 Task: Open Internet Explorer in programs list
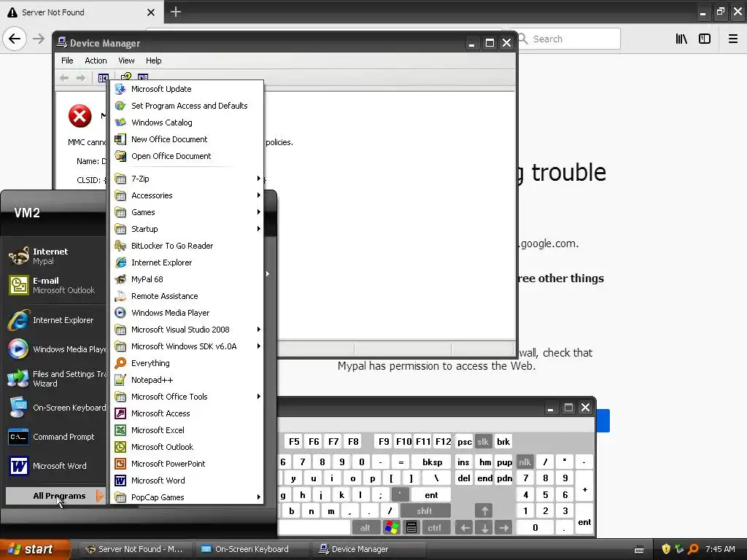pos(187,262)
